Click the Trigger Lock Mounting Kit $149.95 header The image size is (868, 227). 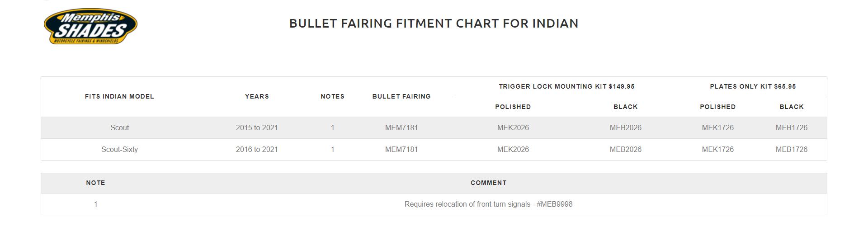[566, 86]
